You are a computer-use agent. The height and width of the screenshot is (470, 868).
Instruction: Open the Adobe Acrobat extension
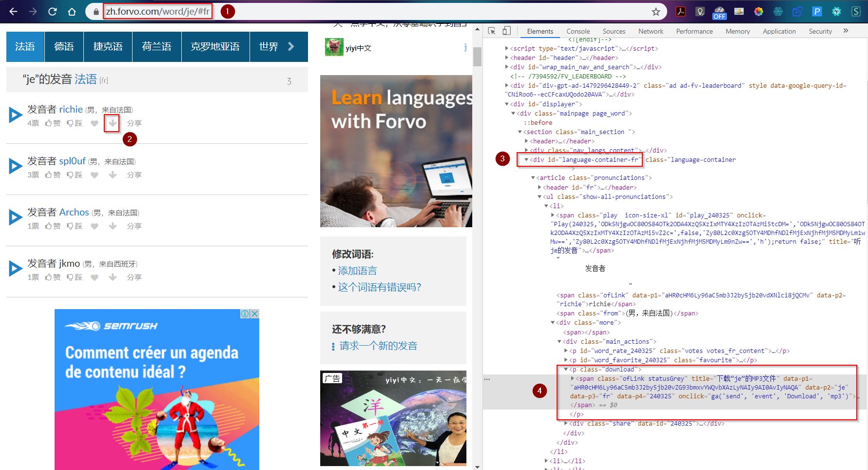pyautogui.click(x=680, y=12)
